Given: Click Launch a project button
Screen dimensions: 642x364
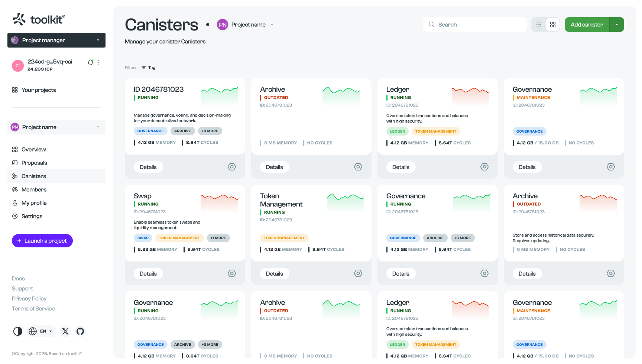Looking at the screenshot, I should pyautogui.click(x=42, y=241).
